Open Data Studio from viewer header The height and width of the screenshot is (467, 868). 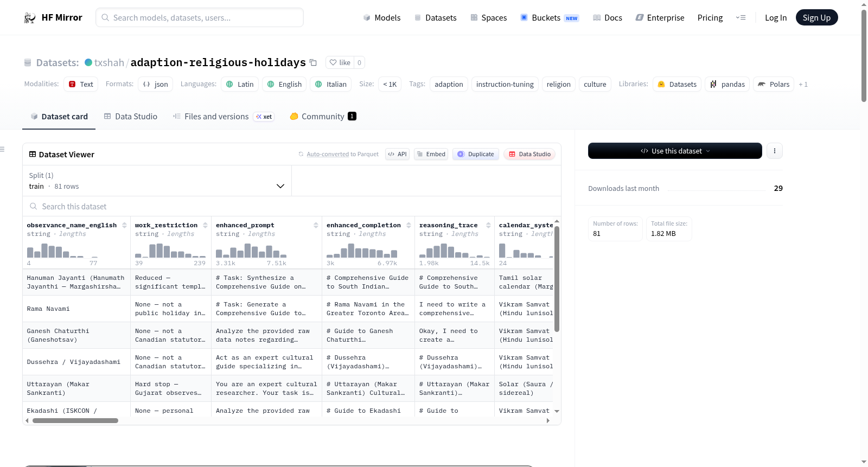[529, 154]
